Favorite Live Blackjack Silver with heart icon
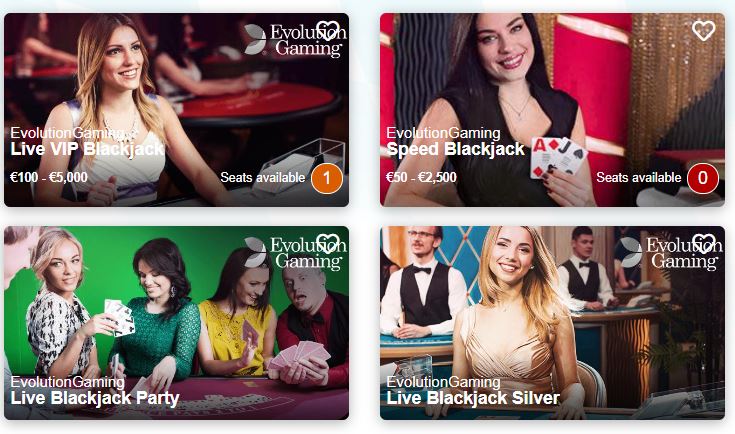The width and height of the screenshot is (735, 434). (703, 244)
